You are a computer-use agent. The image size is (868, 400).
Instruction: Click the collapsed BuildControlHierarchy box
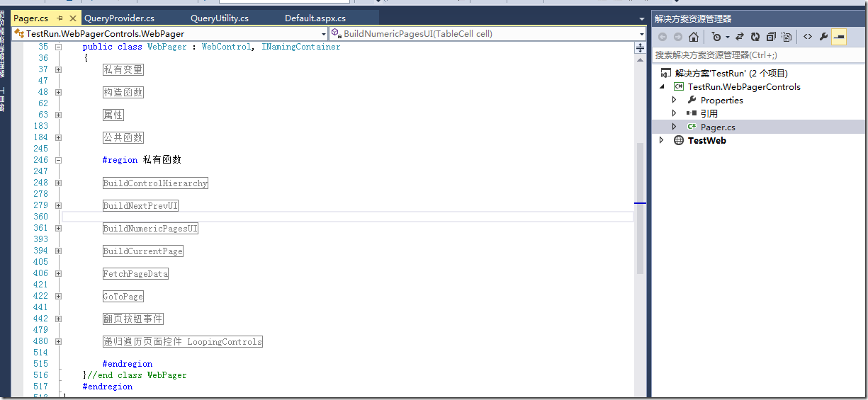coord(156,183)
